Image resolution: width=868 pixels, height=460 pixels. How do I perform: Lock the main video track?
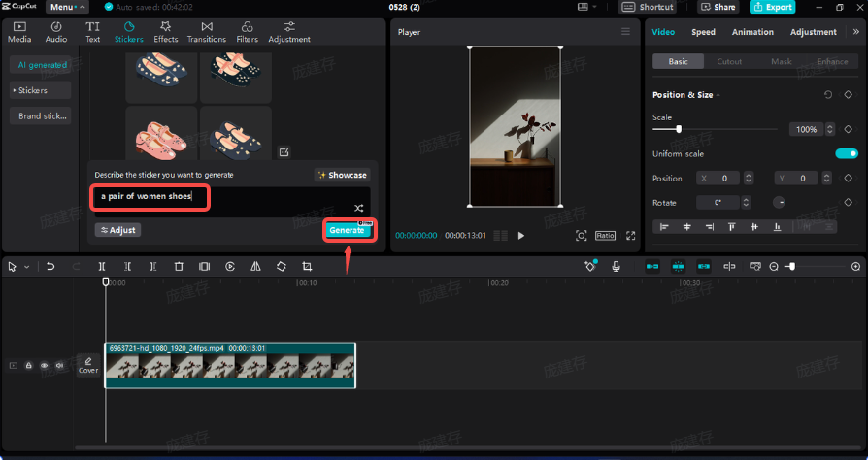(28, 365)
